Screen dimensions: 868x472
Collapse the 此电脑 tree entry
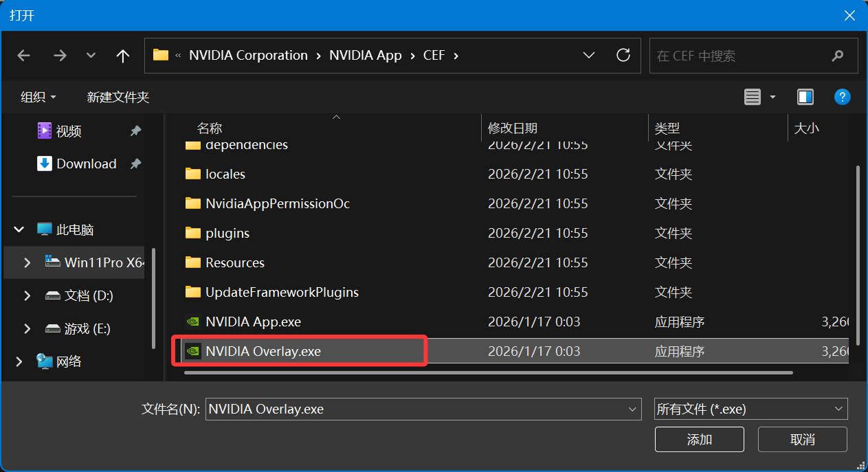[x=19, y=229]
